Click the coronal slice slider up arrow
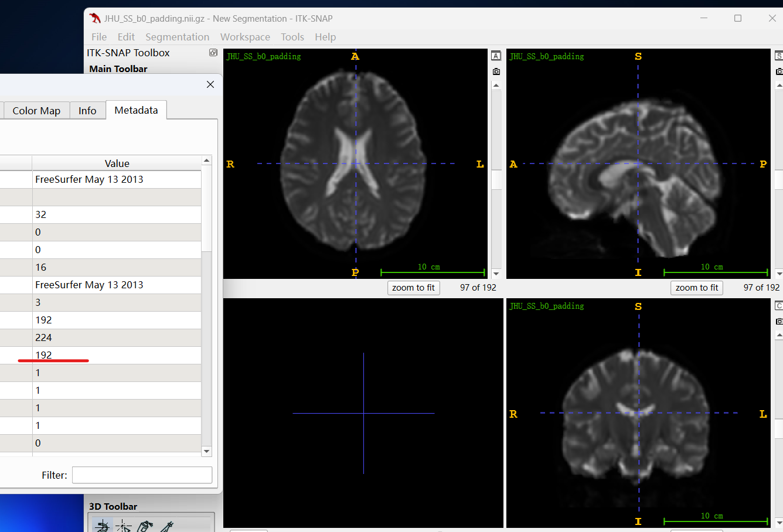This screenshot has height=532, width=783. point(779,335)
